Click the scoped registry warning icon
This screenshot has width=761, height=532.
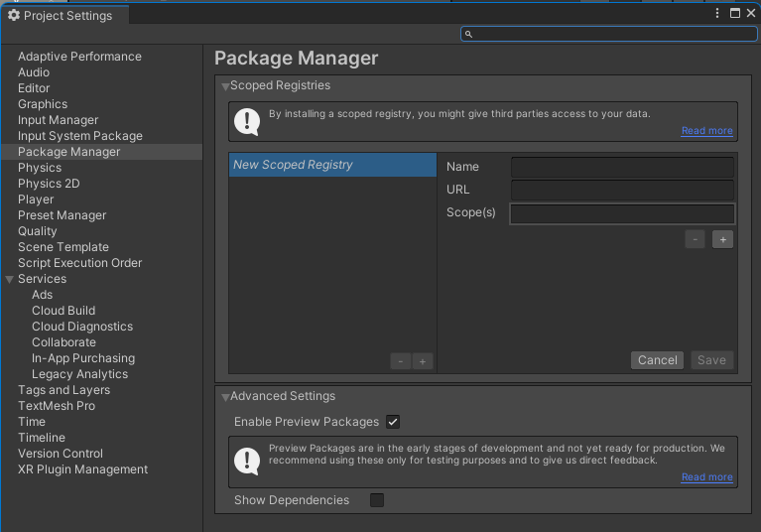(247, 121)
